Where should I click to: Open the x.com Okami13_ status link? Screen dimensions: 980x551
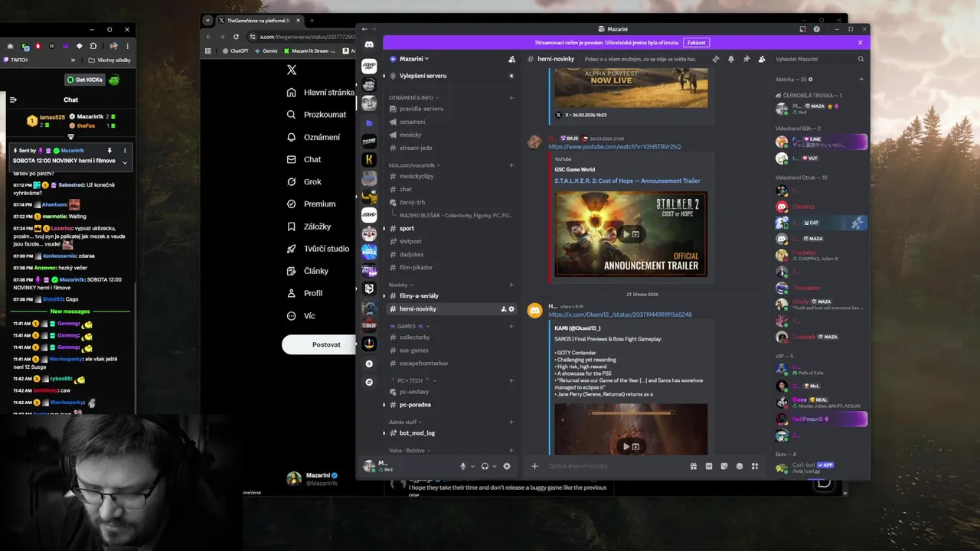point(620,315)
